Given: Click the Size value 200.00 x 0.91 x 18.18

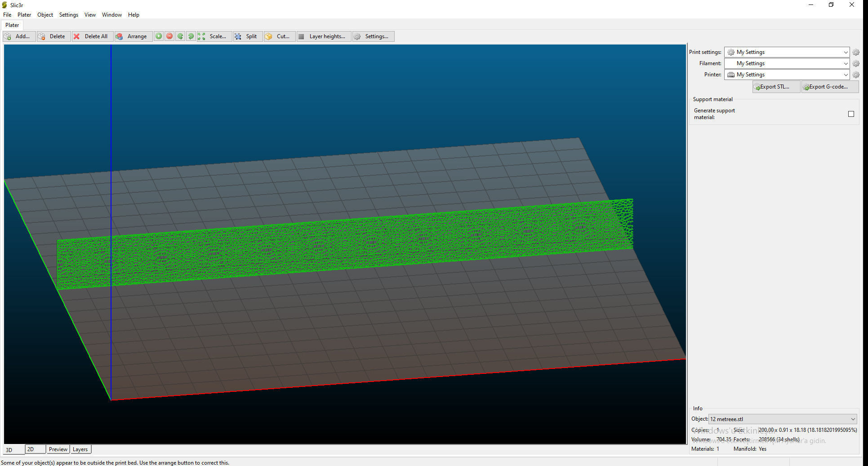Looking at the screenshot, I should click(808, 430).
